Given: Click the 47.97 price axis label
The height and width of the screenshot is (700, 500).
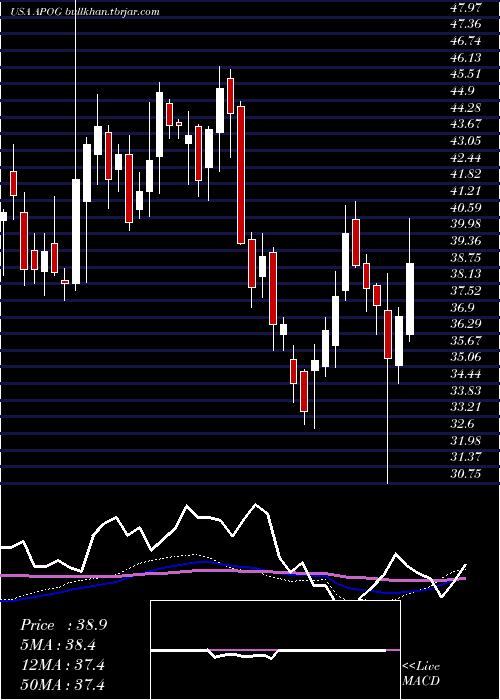Looking at the screenshot, I should 467,8.
